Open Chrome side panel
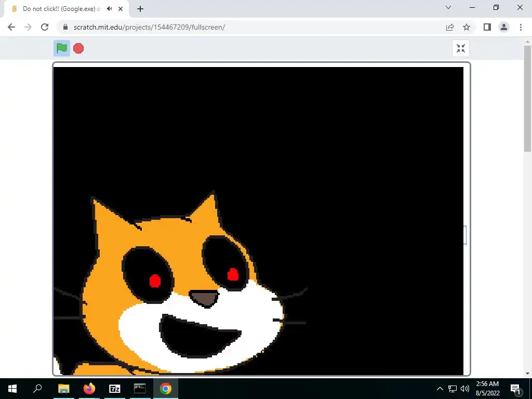Screen dimensions: 532x399 pyautogui.click(x=487, y=27)
